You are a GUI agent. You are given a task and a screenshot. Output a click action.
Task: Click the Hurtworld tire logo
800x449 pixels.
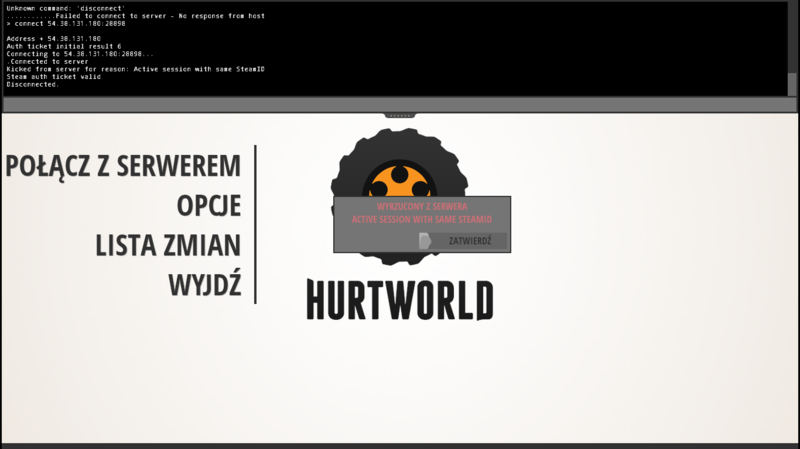click(x=399, y=196)
